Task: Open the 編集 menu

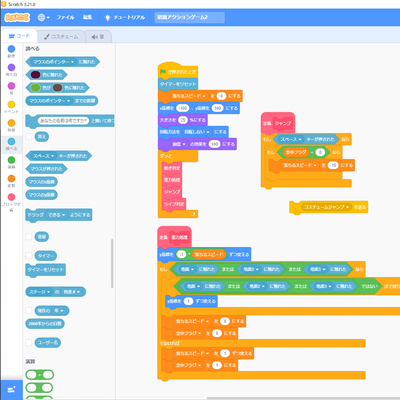Action: (x=87, y=17)
